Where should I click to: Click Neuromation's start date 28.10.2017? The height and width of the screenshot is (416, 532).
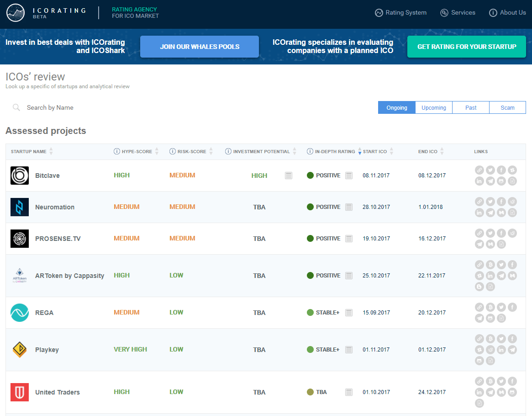click(376, 207)
